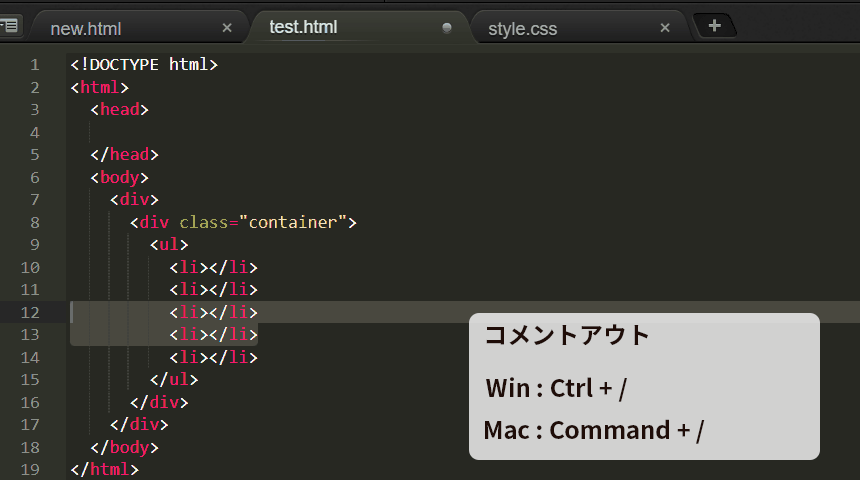Click the <li></li> on line 13
Screen dimensions: 860x480
coord(213,335)
